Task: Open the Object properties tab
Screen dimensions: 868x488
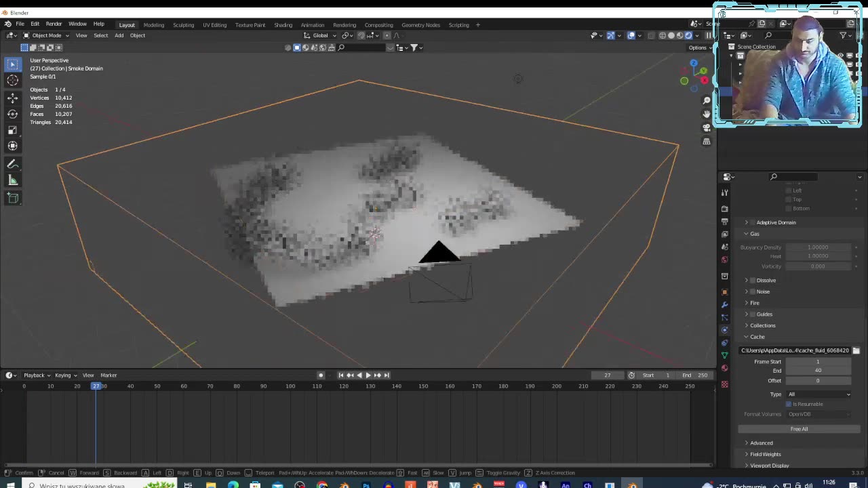Action: pos(725,292)
